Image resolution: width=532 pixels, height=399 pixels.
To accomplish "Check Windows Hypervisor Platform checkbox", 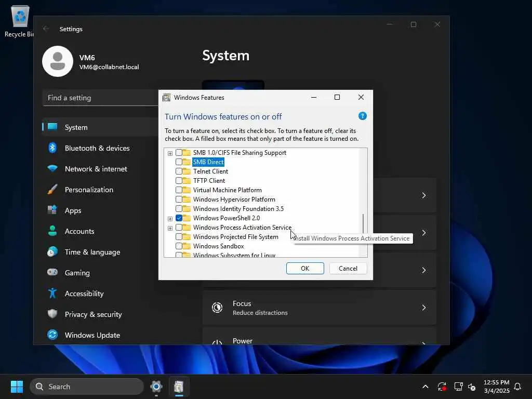I will (179, 199).
